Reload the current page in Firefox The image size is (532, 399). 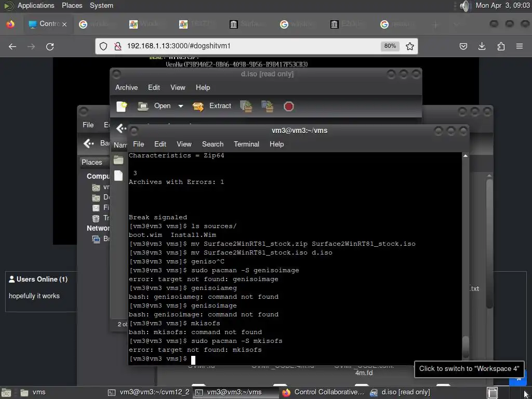[x=50, y=46]
